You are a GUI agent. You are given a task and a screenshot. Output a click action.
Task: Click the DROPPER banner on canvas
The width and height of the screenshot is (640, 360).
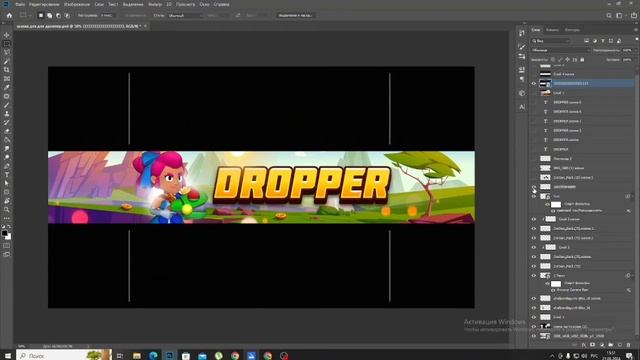click(x=261, y=187)
